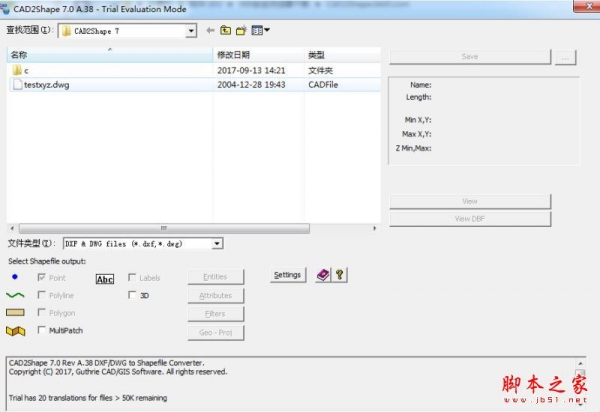Sort by the 修改日期 column header
The height and width of the screenshot is (412, 600).
[x=259, y=55]
